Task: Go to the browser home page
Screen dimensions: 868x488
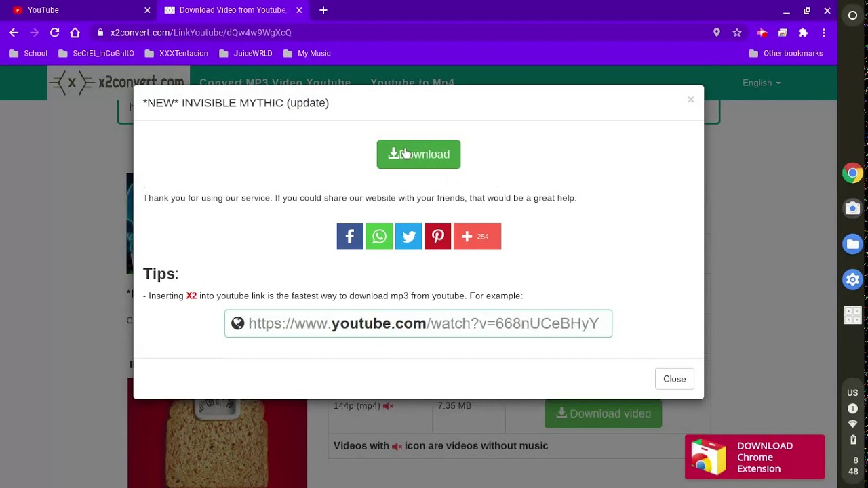Action: (75, 33)
